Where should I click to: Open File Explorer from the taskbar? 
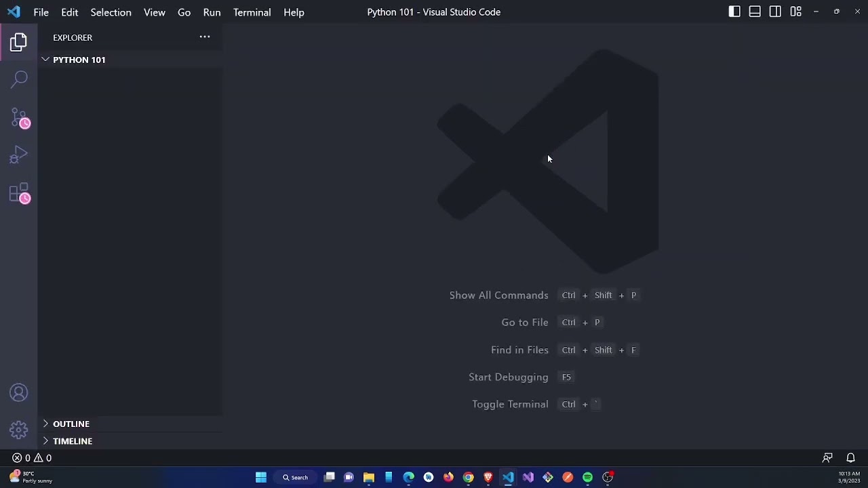point(369,477)
